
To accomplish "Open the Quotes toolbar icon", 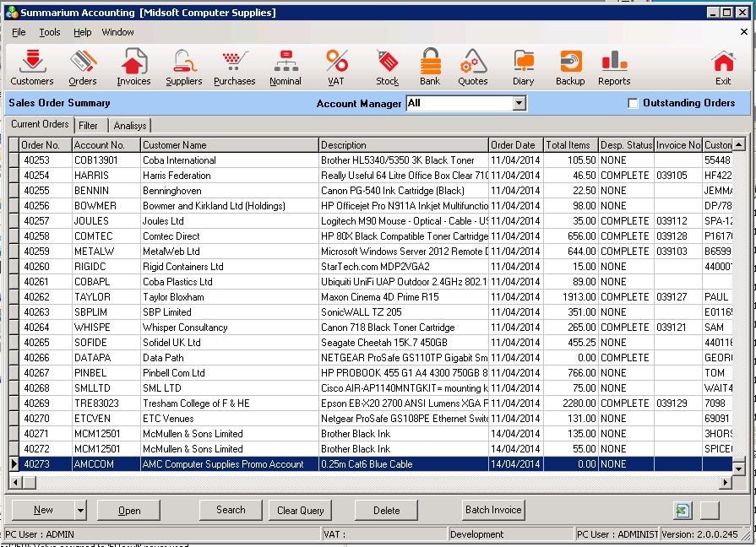I will pyautogui.click(x=473, y=68).
